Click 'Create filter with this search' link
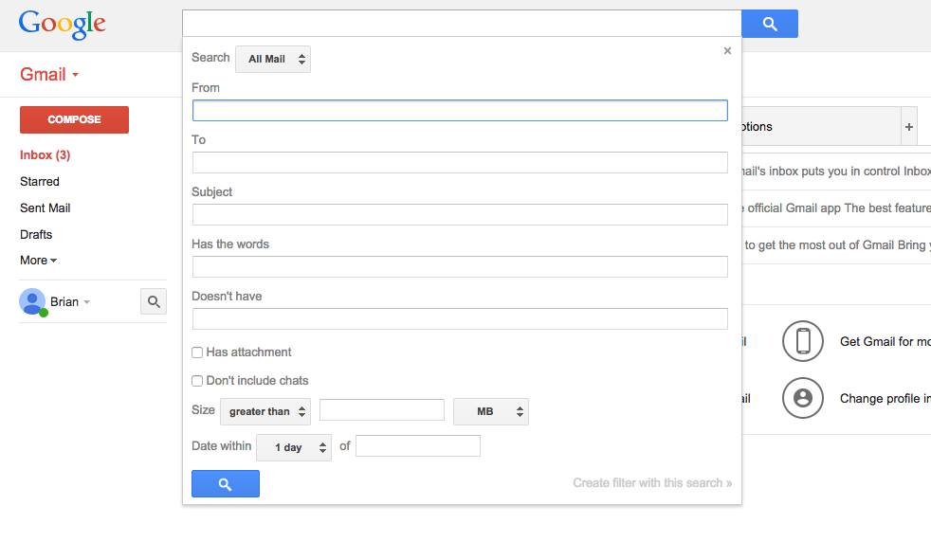 (652, 483)
